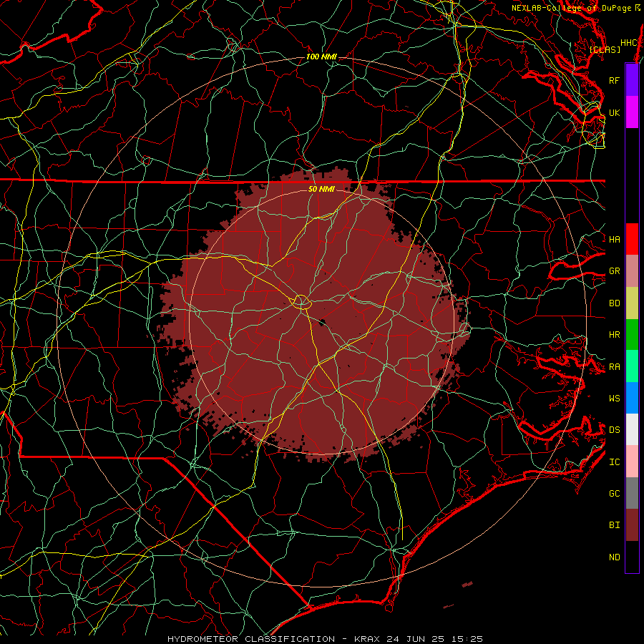Select the light pink IC legend swatch
The image size is (644, 644).
click(x=632, y=462)
